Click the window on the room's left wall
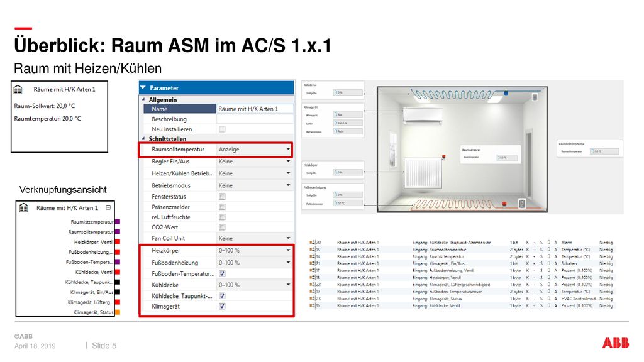This screenshot has width=644, height=362. pos(392,150)
